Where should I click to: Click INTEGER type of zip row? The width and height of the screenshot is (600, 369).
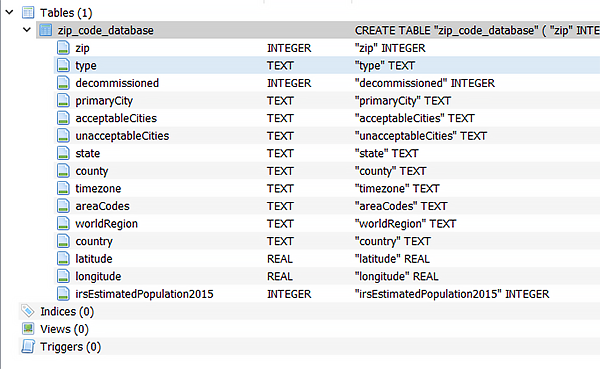click(289, 48)
